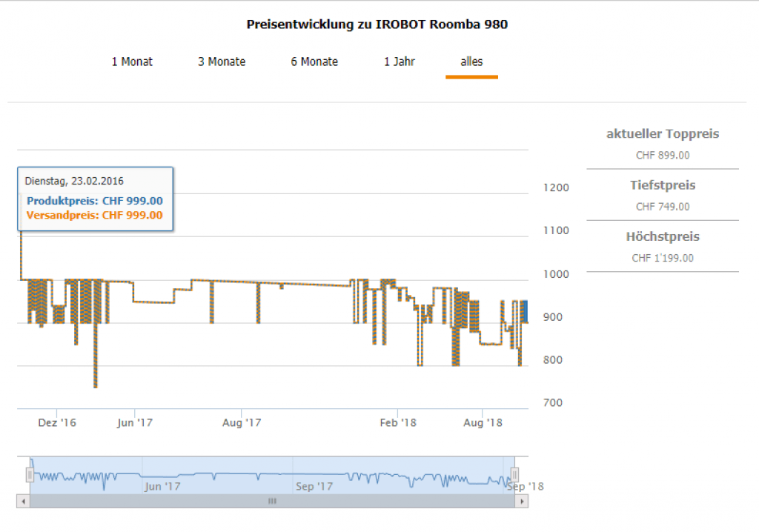Click the navigator scrollbar left arrow

point(23,502)
